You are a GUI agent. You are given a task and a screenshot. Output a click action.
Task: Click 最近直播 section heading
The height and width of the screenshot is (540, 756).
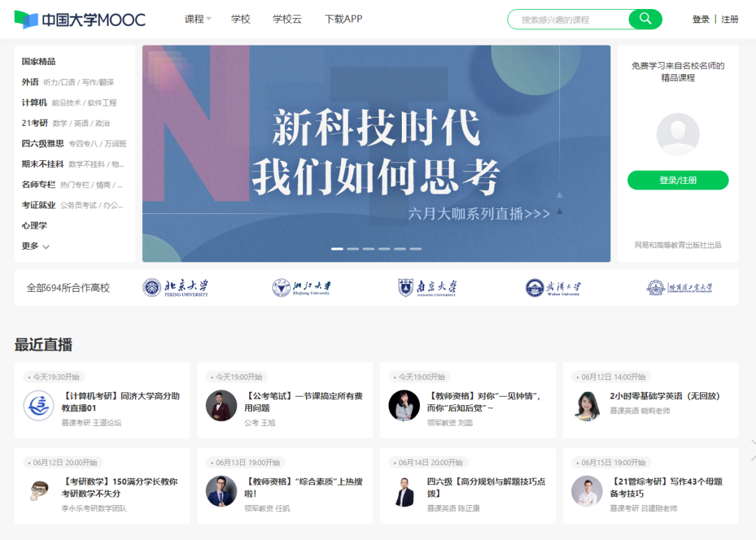(x=43, y=345)
